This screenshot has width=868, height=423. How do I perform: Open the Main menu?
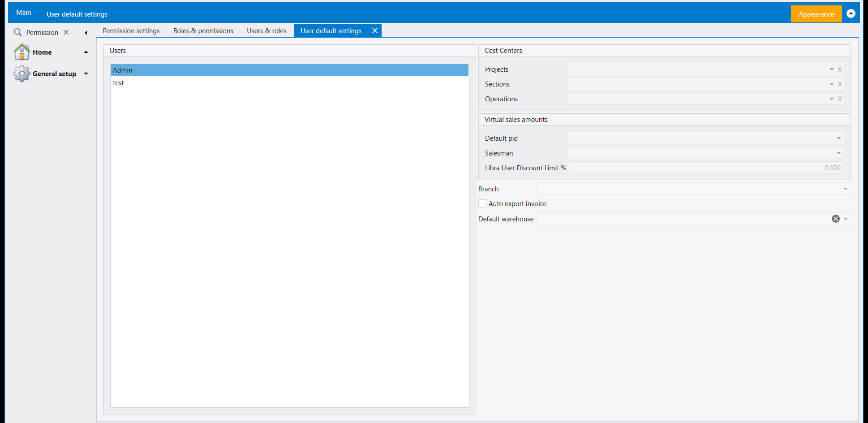23,13
